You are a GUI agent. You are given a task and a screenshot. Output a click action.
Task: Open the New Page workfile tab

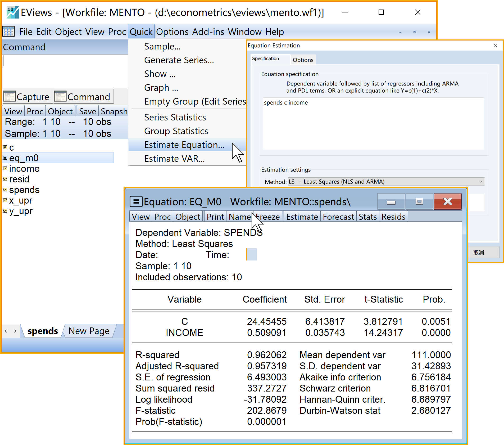pyautogui.click(x=89, y=331)
